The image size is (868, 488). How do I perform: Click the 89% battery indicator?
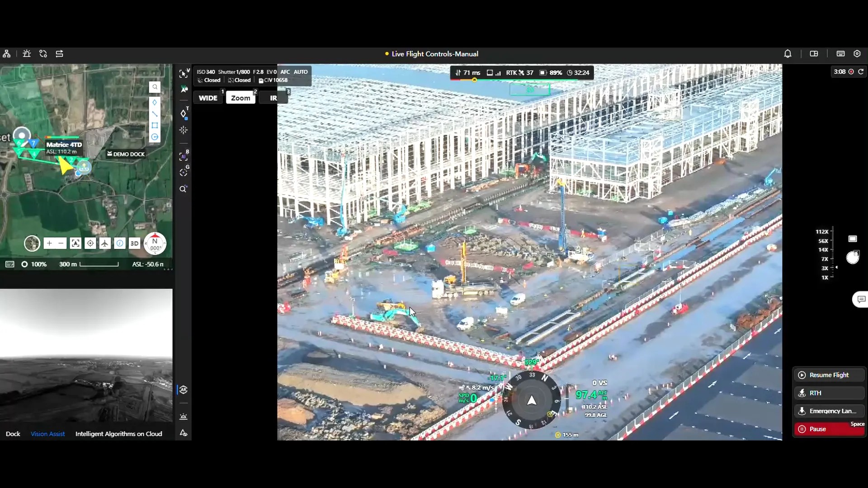[551, 73]
